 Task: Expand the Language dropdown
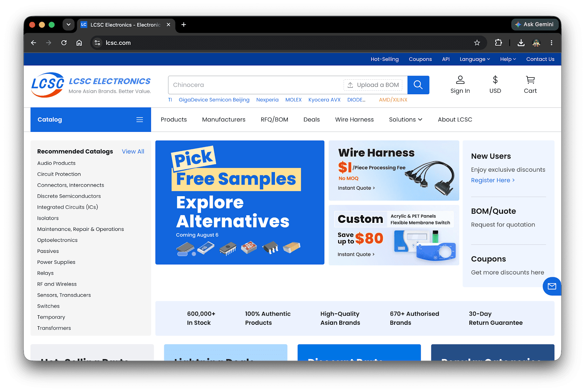click(475, 59)
